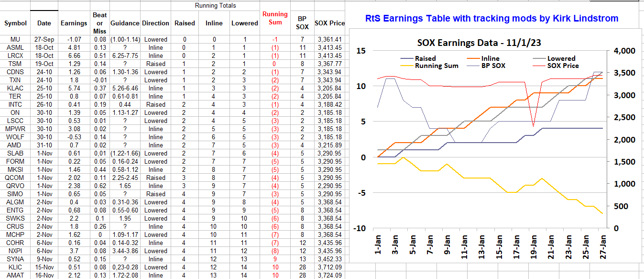The width and height of the screenshot is (644, 279).
Task: Click the BP SOX legend entry
Action: point(492,66)
